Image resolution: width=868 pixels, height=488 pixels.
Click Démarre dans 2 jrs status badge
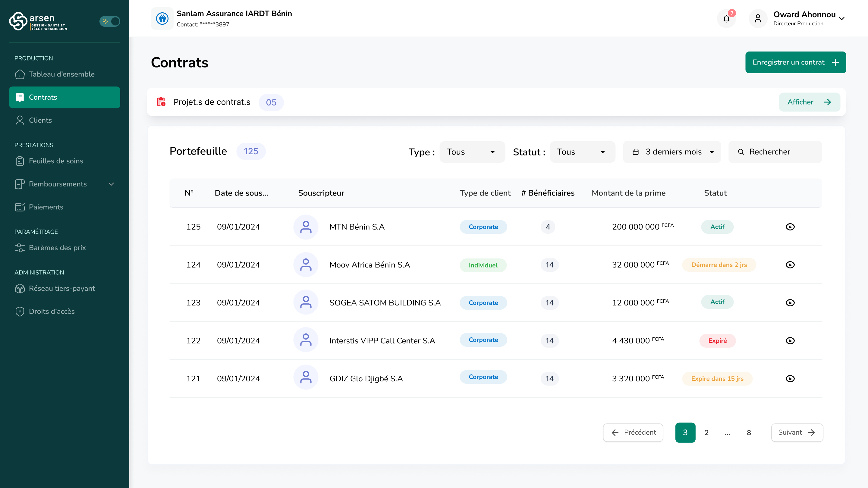719,265
